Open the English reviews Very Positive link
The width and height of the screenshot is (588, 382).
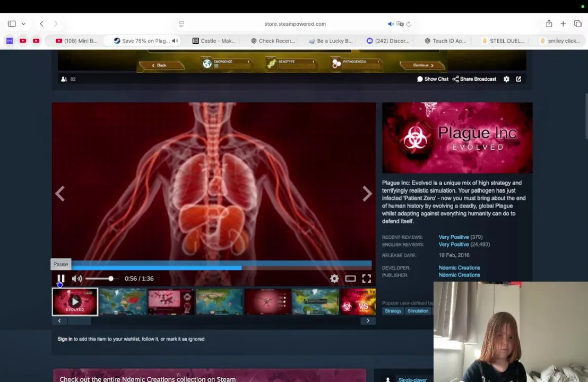coord(453,245)
